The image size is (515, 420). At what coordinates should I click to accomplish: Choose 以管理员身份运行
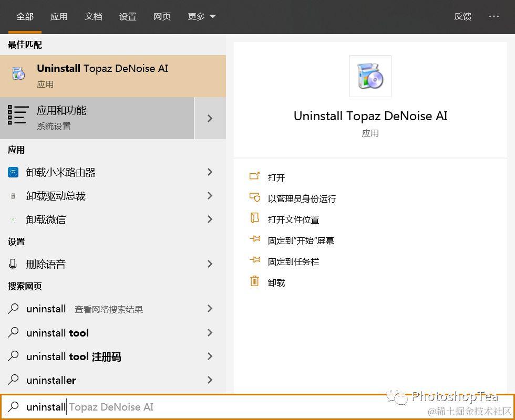click(302, 198)
